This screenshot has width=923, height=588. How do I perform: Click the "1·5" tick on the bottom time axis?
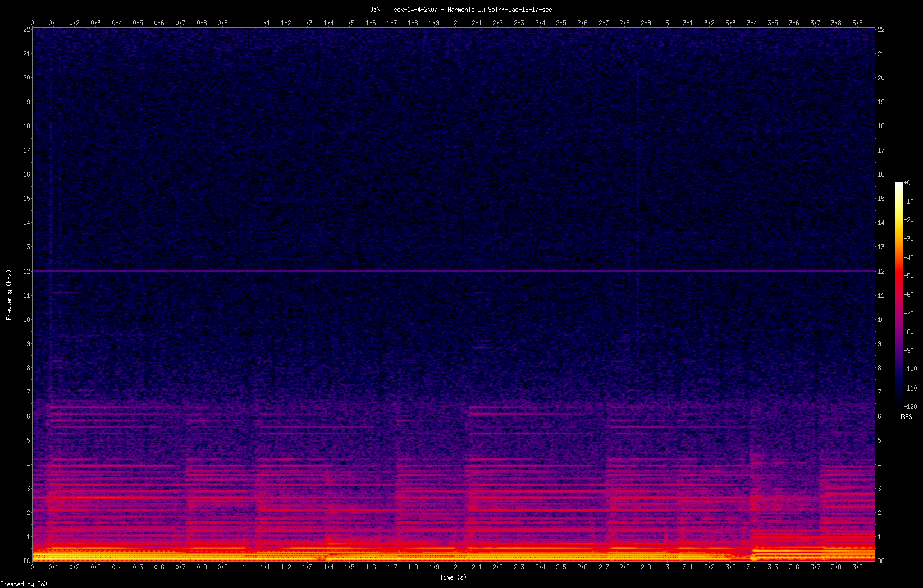(349, 567)
